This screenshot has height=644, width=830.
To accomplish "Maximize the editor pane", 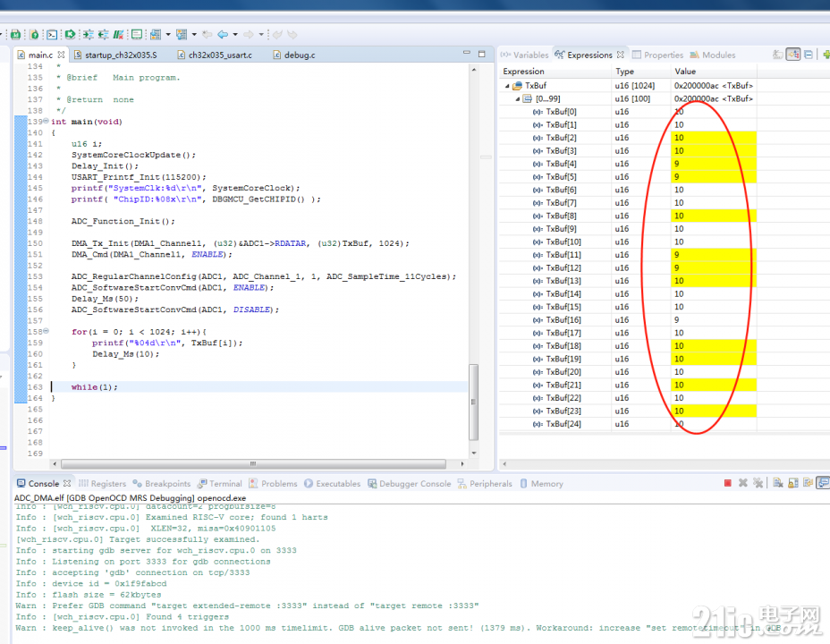I will pyautogui.click(x=482, y=54).
